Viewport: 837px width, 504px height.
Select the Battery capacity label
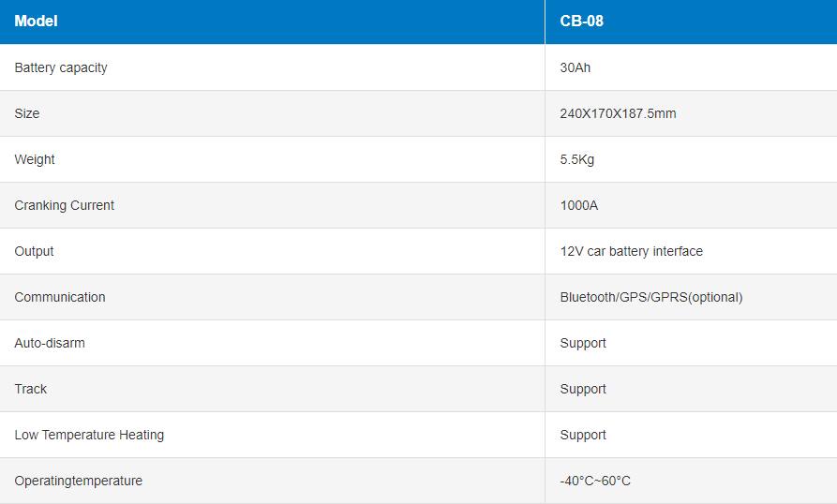(61, 67)
